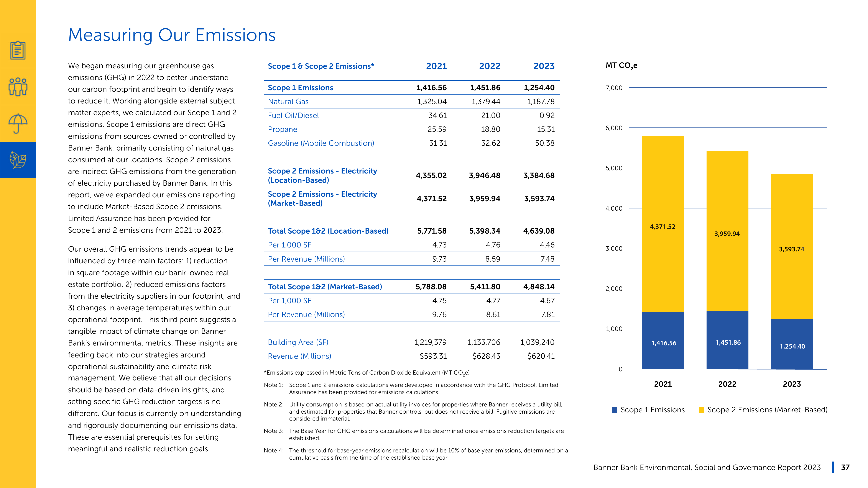This screenshot has height=488, width=868.
Task: Click the yellow Scope 2 Emissions legend swatch
Action: point(702,410)
